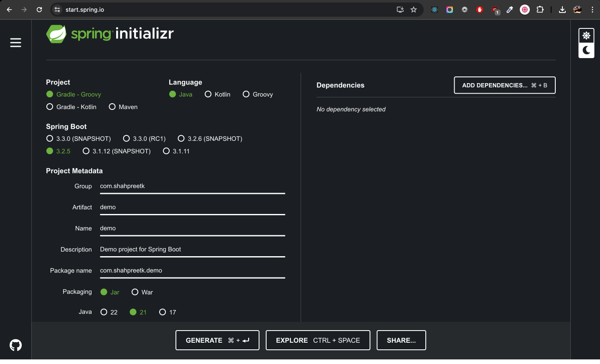This screenshot has width=600, height=364.
Task: Select Gradle - Kotlin project
Action: tap(71, 107)
